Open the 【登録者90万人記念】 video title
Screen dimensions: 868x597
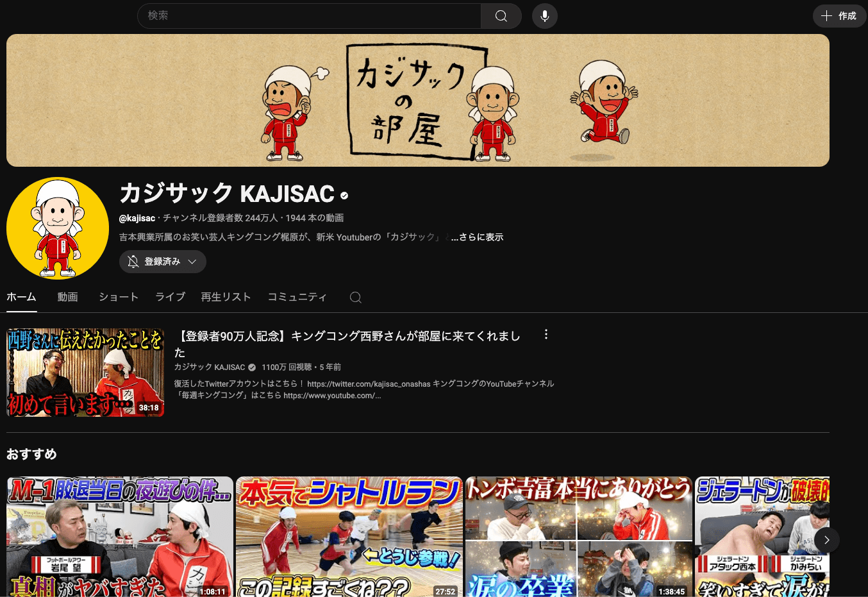[347, 344]
